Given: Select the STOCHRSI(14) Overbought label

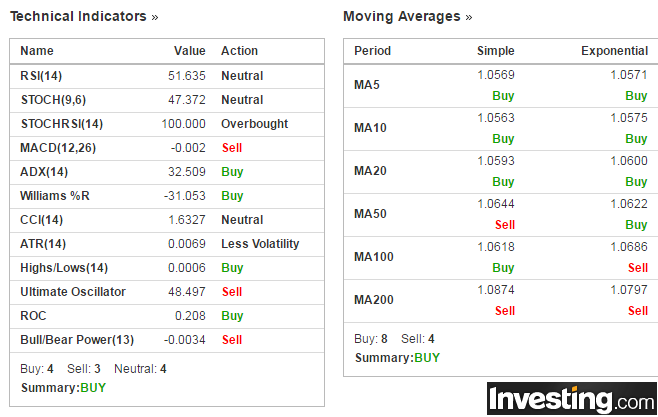Looking at the screenshot, I should [254, 124].
